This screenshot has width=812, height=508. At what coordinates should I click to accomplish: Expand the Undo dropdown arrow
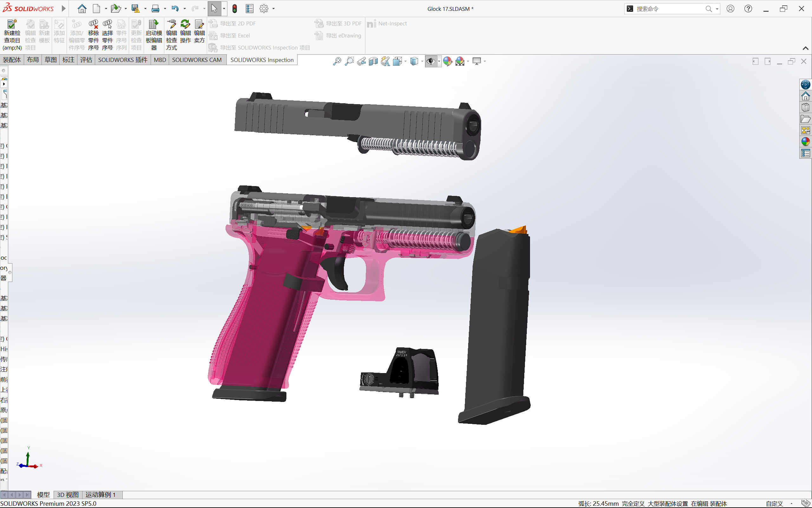pos(185,9)
